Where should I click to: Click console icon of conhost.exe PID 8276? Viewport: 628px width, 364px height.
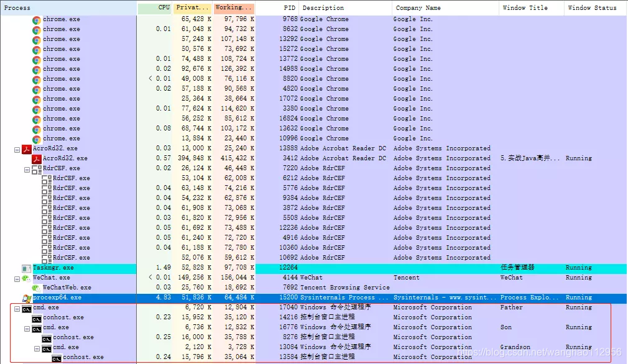[x=47, y=339]
